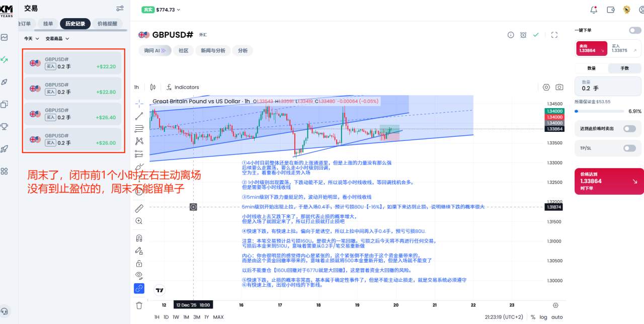Viewport: 644px width, 324px height.
Task: Take a chart snapshot with the camera icon
Action: pos(559,87)
